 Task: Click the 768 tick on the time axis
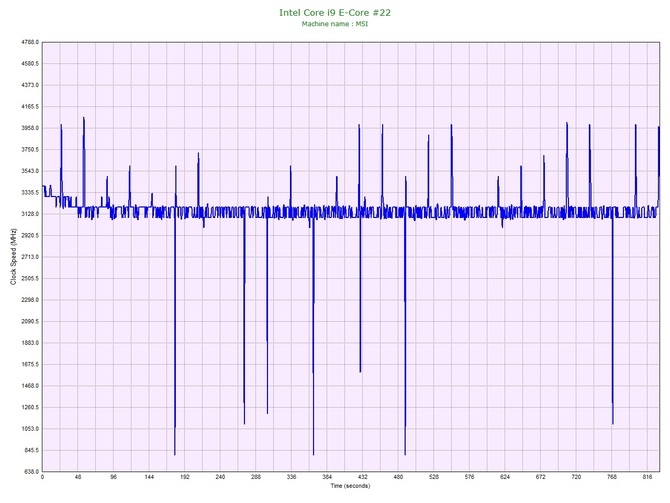[612, 477]
